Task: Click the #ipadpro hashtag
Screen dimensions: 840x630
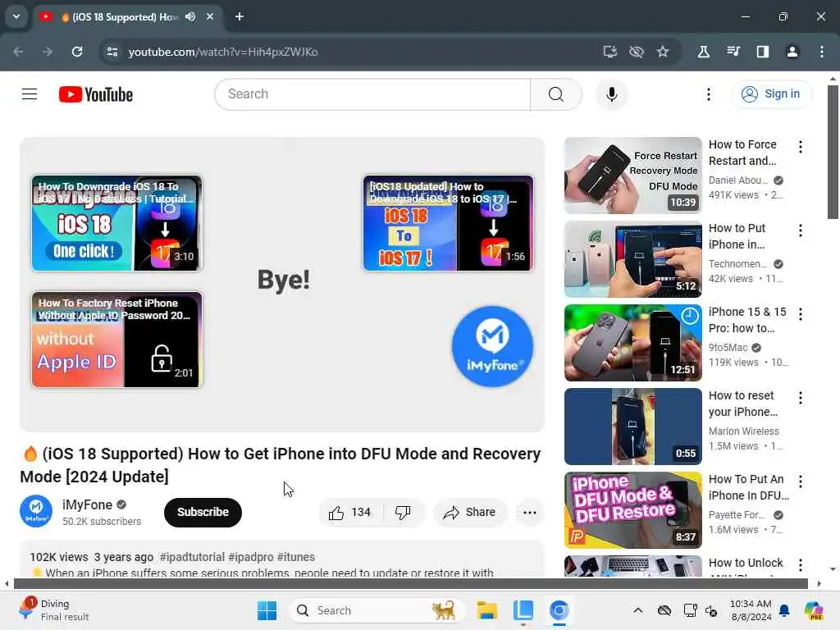Action: [251, 557]
